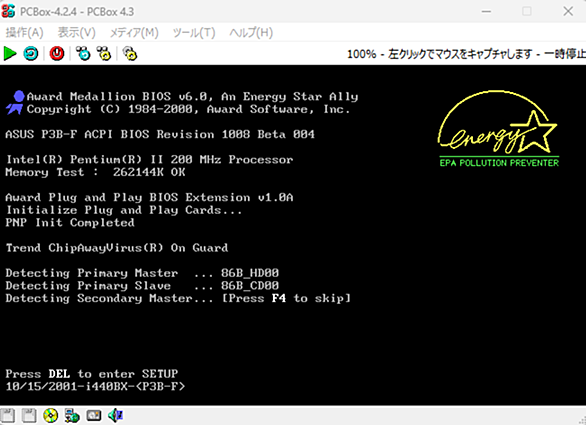The height and width of the screenshot is (425, 586).
Task: Click the blue Award ribbon logo
Action: point(15,103)
